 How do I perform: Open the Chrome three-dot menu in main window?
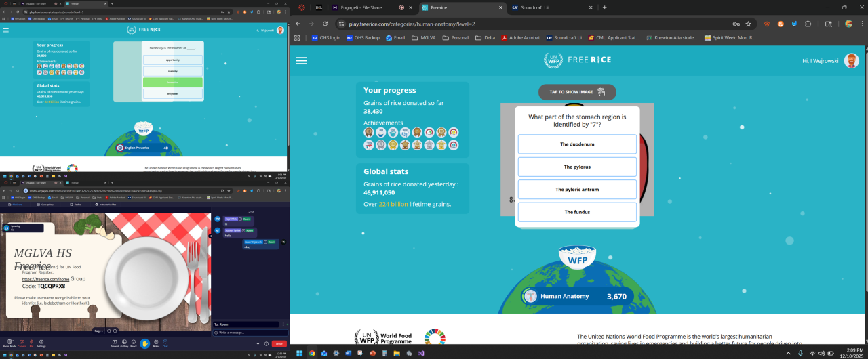tap(861, 24)
